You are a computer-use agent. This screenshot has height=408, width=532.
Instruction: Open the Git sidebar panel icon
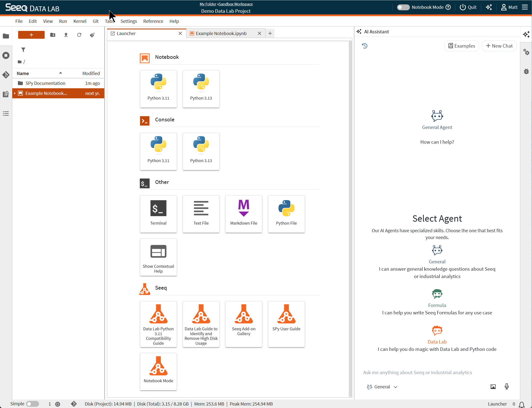pyautogui.click(x=6, y=75)
